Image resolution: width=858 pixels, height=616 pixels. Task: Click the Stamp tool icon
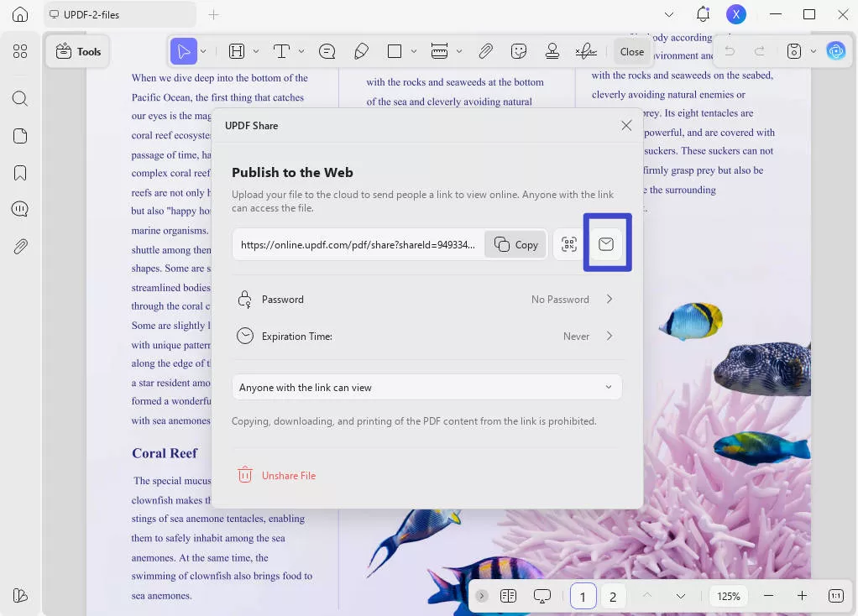552,51
